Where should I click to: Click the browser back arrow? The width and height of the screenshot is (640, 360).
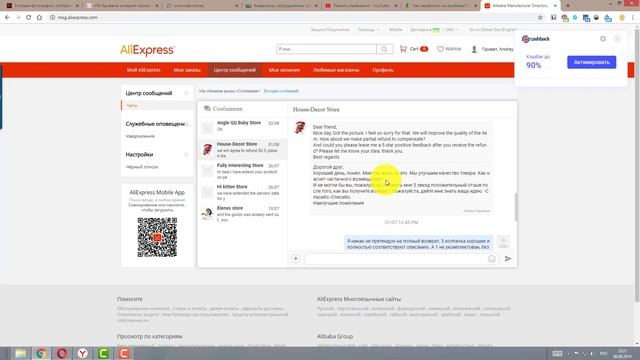[7, 18]
